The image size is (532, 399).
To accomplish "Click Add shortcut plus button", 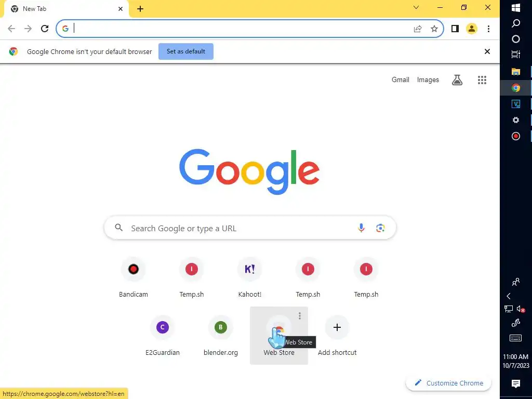I will [x=337, y=327].
